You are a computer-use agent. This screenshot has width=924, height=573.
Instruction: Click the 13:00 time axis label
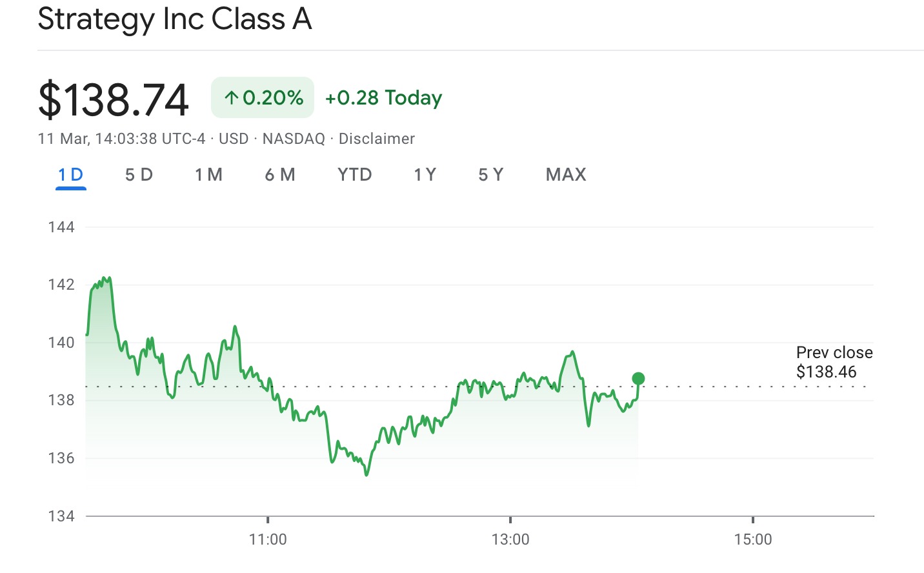510,539
